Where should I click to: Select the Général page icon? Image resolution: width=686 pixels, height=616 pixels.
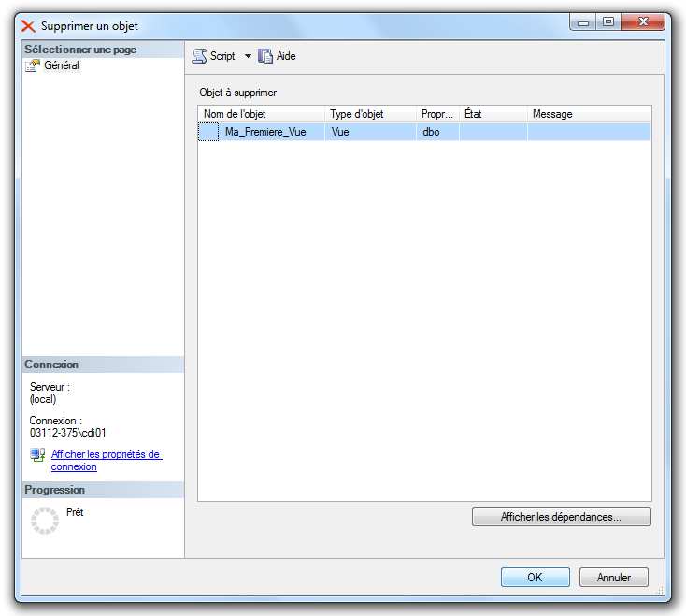[x=33, y=65]
